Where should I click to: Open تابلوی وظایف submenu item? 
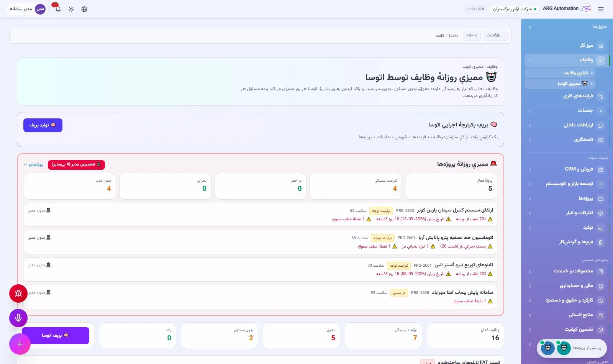click(560, 73)
